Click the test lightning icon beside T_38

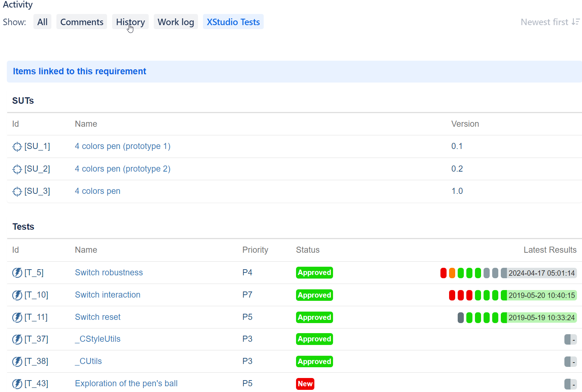click(x=17, y=361)
